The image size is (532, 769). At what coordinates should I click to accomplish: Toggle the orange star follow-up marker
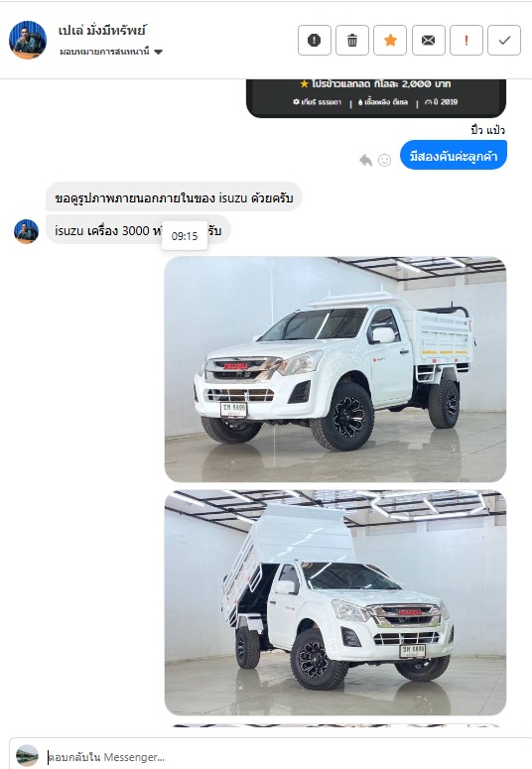pos(390,41)
